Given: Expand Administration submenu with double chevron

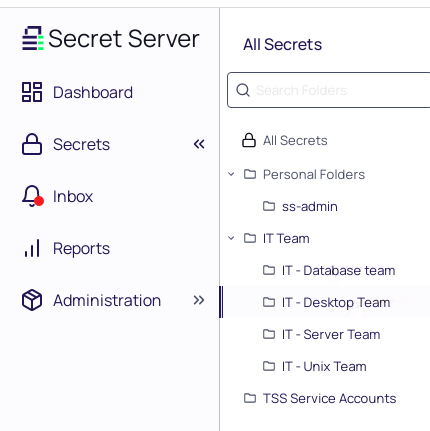Looking at the screenshot, I should (199, 300).
